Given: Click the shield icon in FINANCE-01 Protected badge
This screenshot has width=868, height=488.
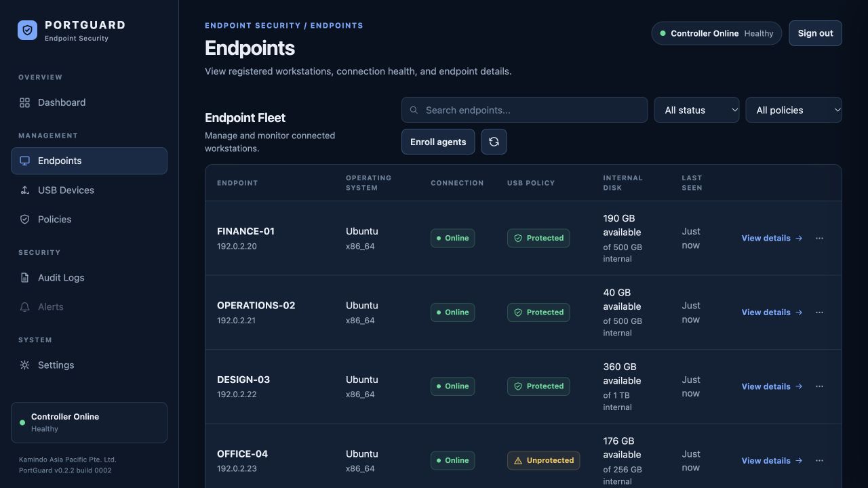Looking at the screenshot, I should point(518,238).
